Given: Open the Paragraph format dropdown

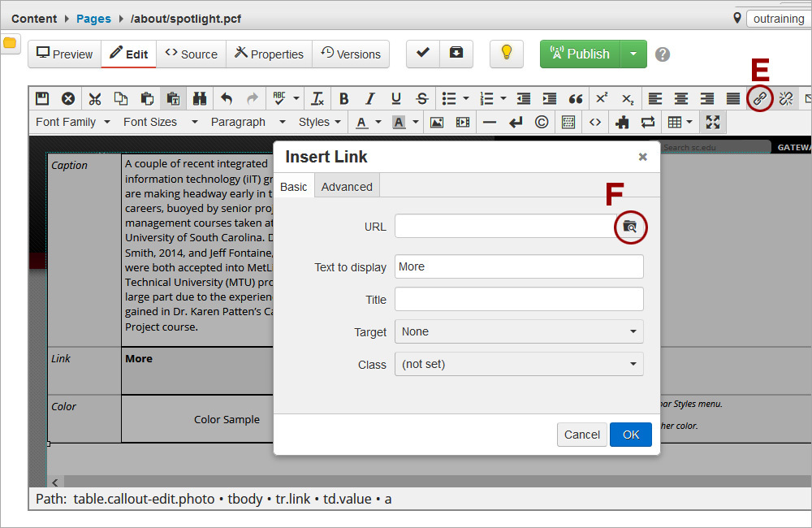Looking at the screenshot, I should (248, 123).
